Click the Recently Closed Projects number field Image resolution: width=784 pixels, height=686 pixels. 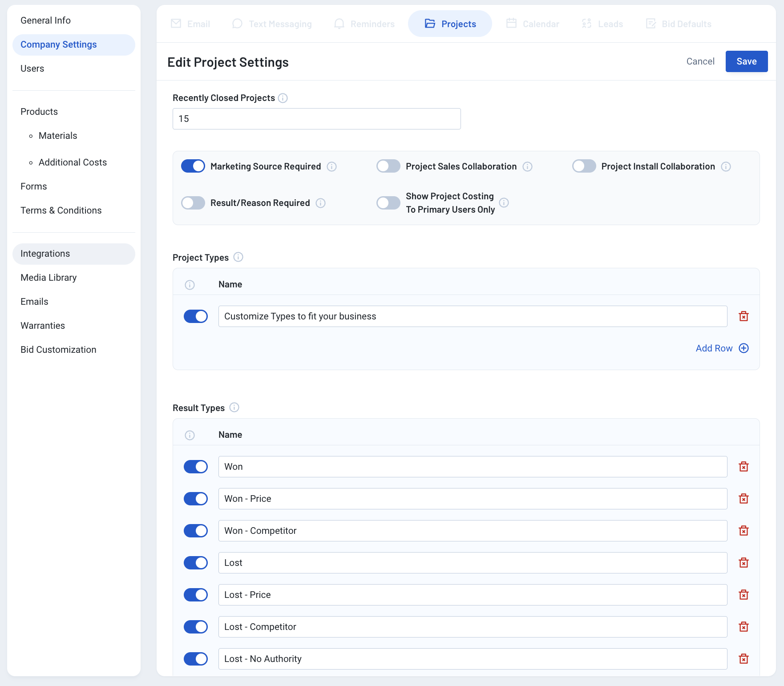[x=317, y=119]
